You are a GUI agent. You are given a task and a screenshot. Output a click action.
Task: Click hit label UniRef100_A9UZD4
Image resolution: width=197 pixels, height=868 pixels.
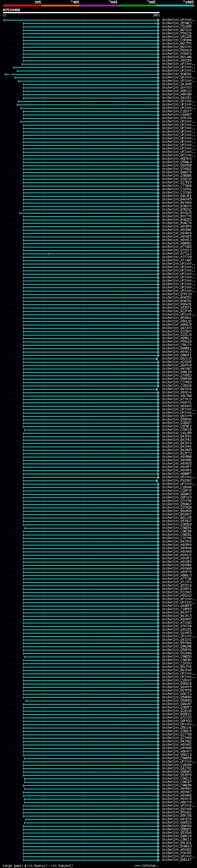click(x=176, y=60)
